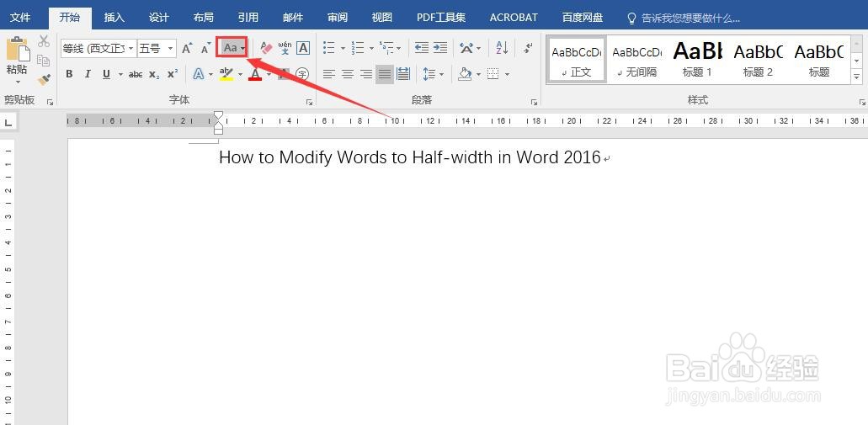Toggle numbered list
This screenshot has width=868, height=425.
[358, 48]
